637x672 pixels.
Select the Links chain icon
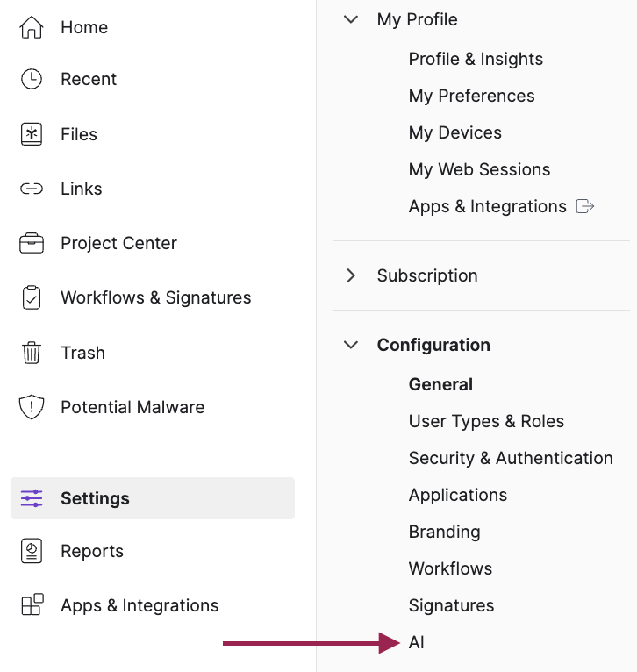[32, 189]
